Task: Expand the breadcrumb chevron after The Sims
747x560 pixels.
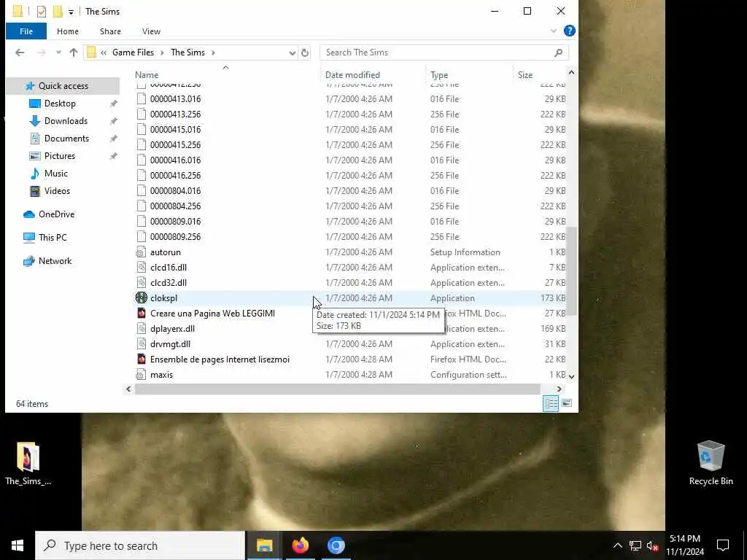Action: point(213,52)
